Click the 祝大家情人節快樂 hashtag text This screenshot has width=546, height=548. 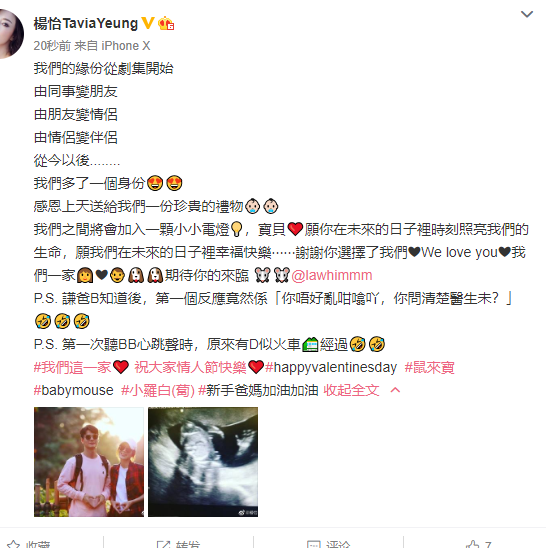191,367
